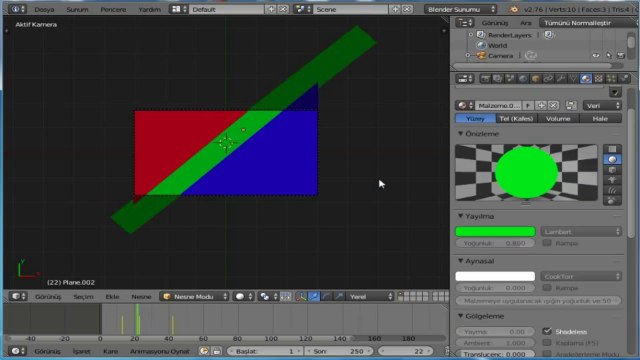Select the Material properties tab icon
The height and width of the screenshot is (360, 640).
point(586,79)
